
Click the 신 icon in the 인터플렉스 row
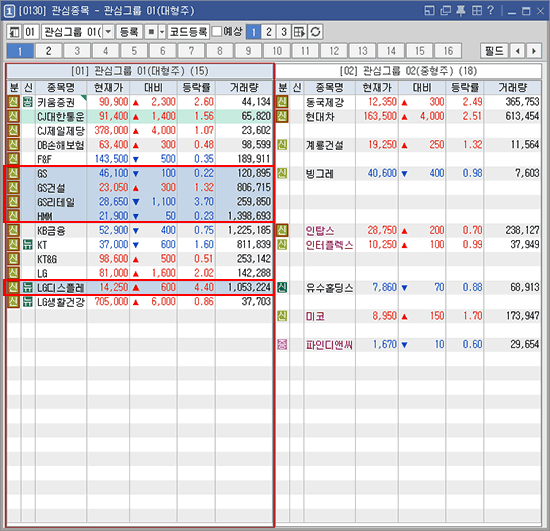pyautogui.click(x=282, y=244)
